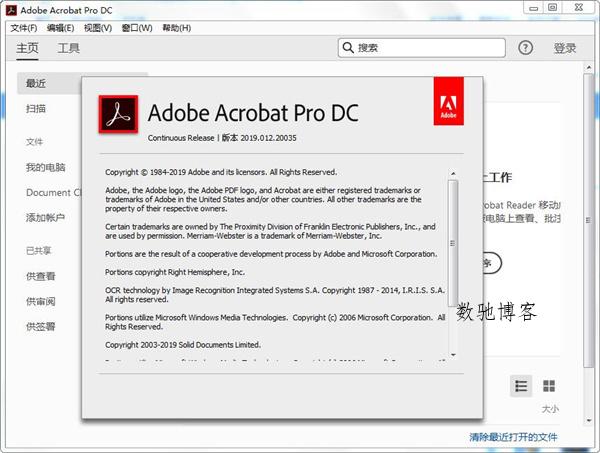
Task: Open the help question mark icon
Action: (x=525, y=48)
